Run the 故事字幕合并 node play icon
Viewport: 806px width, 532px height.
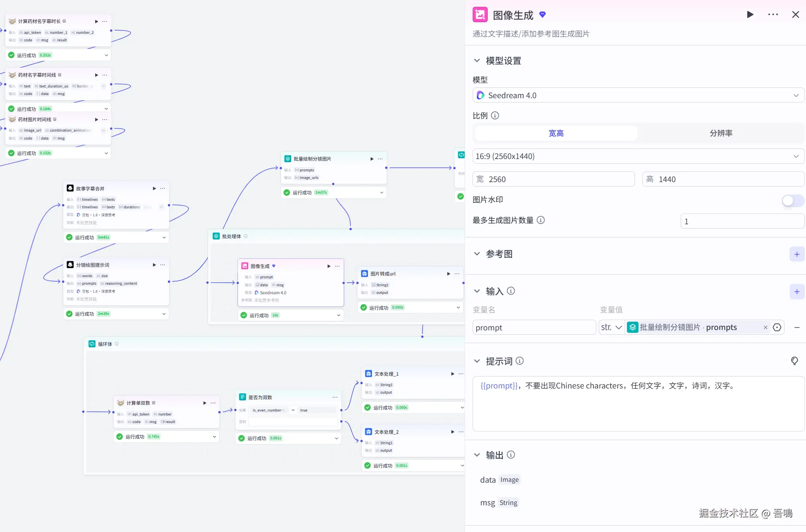(154, 188)
